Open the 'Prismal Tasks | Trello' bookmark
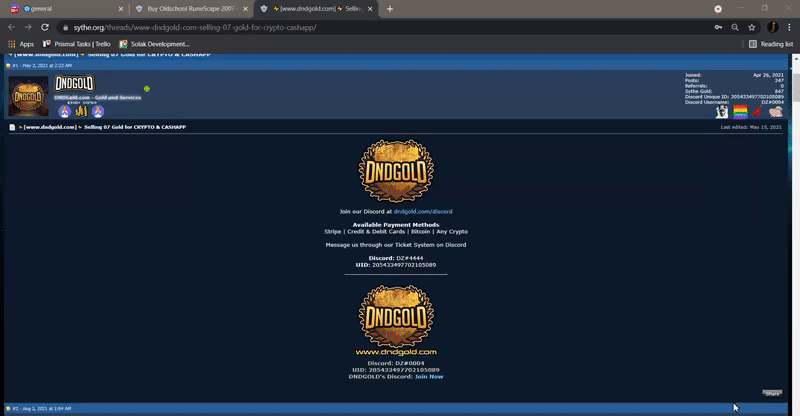Screen dimensions: 800x416 coord(77,44)
